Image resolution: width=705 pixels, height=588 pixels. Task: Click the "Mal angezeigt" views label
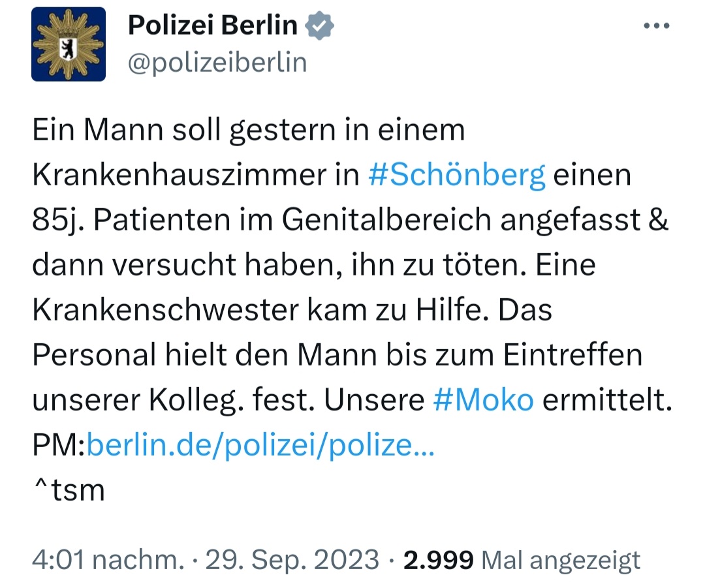click(560, 560)
